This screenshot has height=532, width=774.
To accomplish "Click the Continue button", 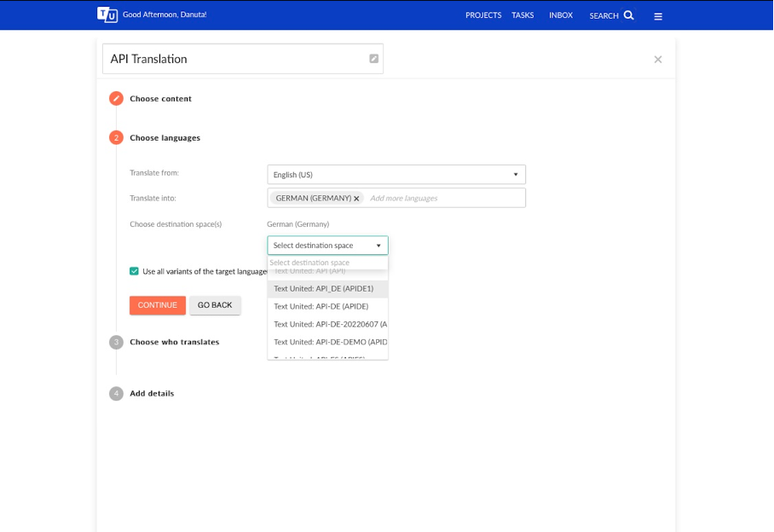I will pos(158,305).
